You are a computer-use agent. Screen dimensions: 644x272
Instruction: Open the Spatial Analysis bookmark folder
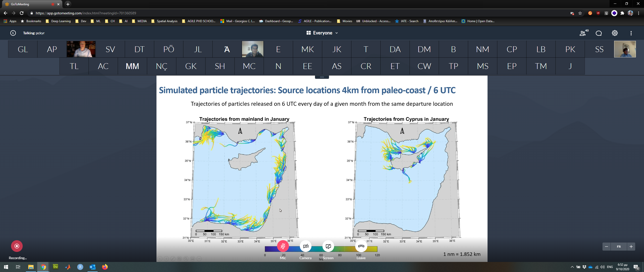coord(165,21)
